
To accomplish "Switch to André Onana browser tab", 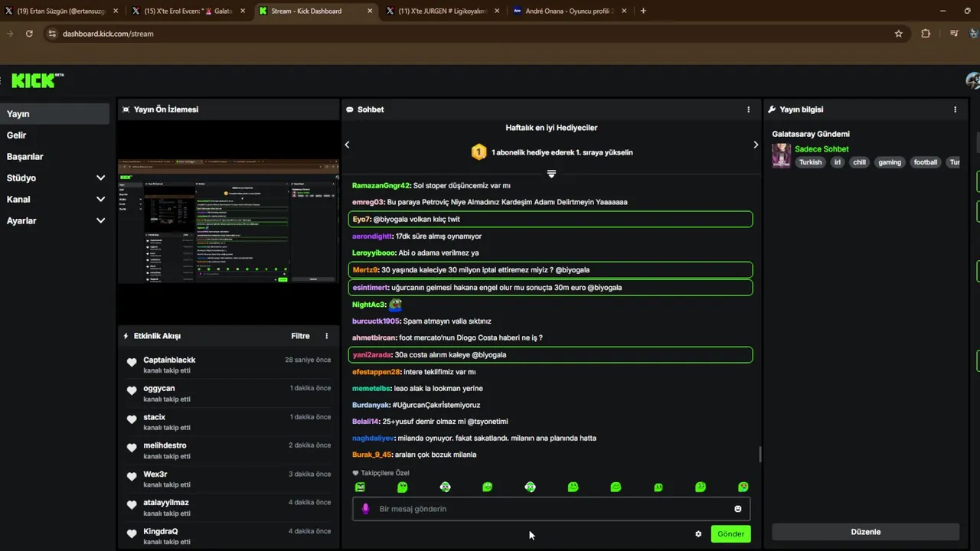I will click(569, 11).
